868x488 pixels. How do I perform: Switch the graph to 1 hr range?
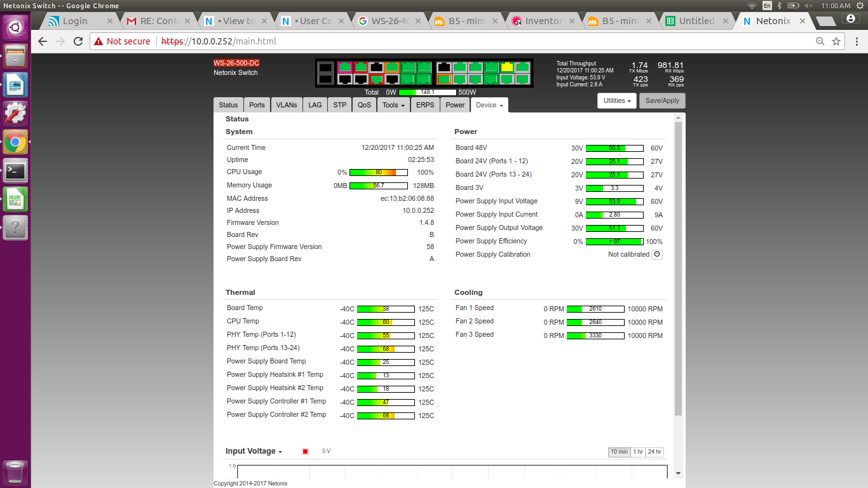(x=637, y=452)
